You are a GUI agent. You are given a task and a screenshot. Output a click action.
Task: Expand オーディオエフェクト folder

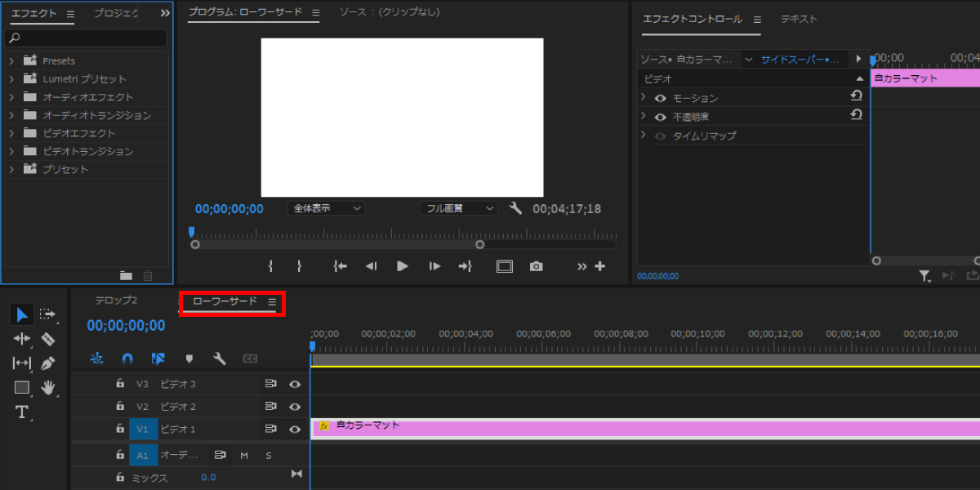[11, 96]
